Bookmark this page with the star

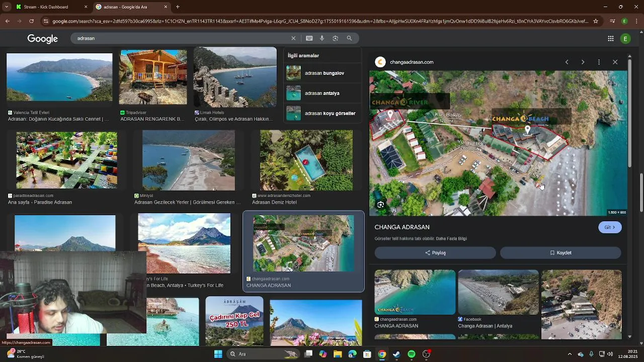pos(596,21)
